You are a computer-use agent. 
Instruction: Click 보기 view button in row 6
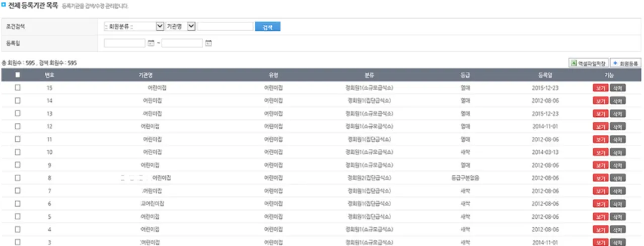600,204
